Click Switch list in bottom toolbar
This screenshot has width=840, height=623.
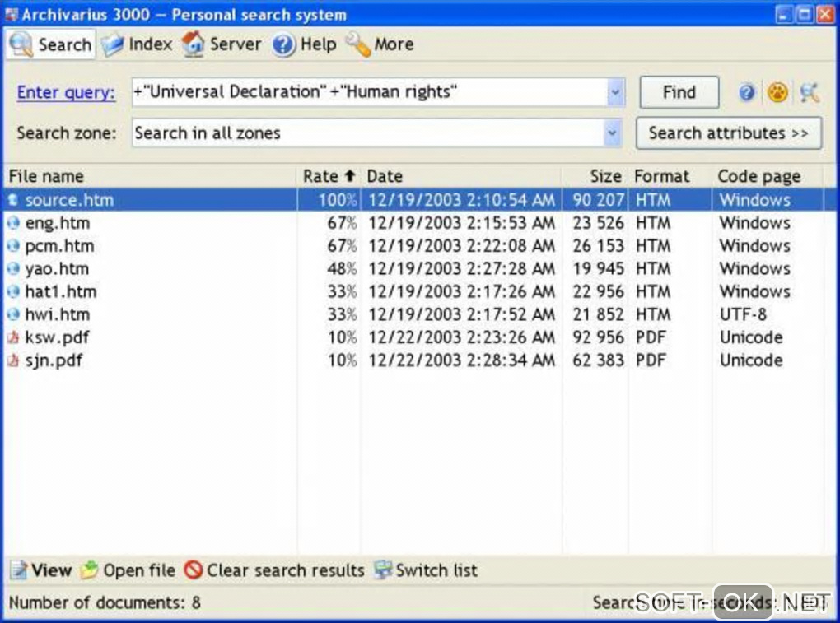pos(426,570)
